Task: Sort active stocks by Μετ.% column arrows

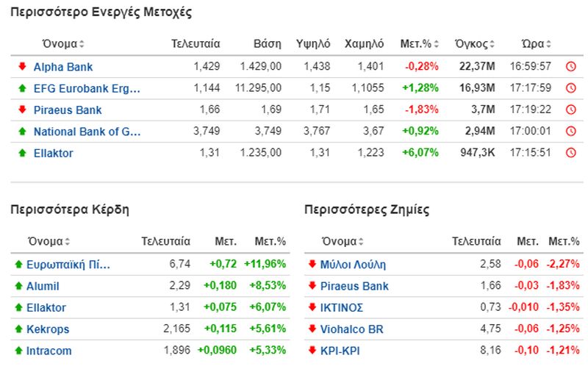Action: pos(436,44)
